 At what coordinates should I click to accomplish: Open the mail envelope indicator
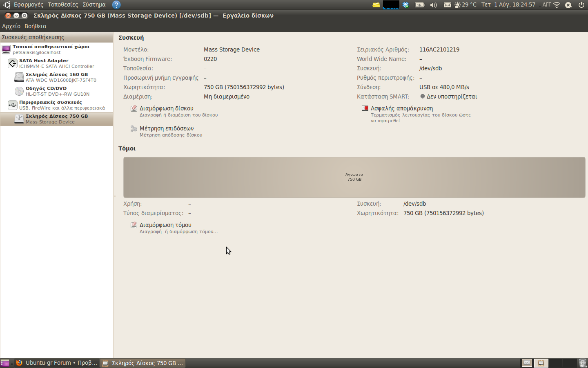click(448, 5)
